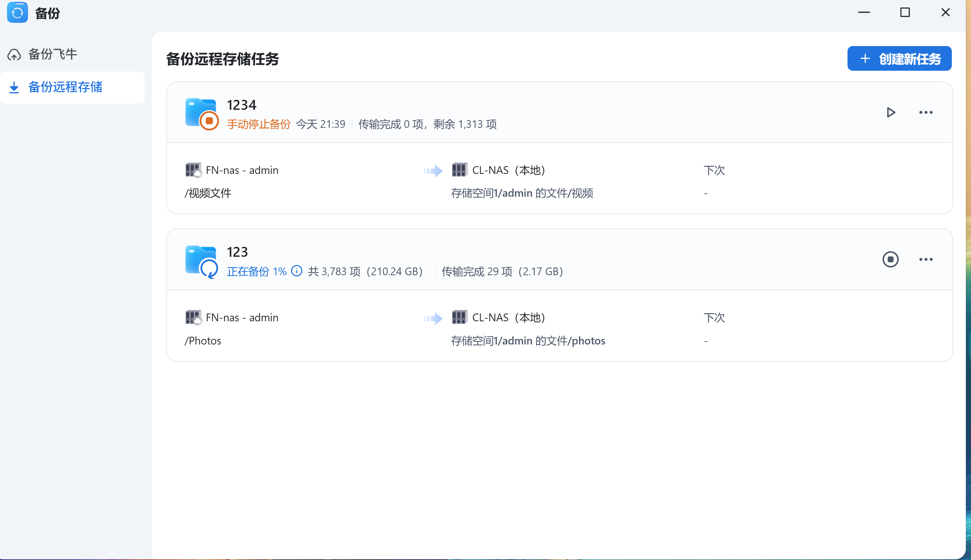Stop the running backup task 123

891,259
